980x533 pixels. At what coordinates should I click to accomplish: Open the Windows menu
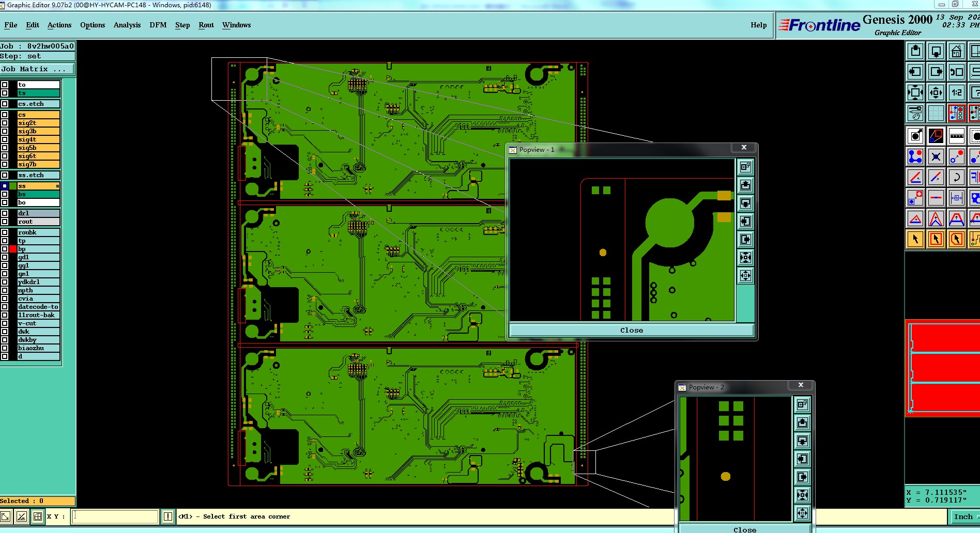click(236, 25)
